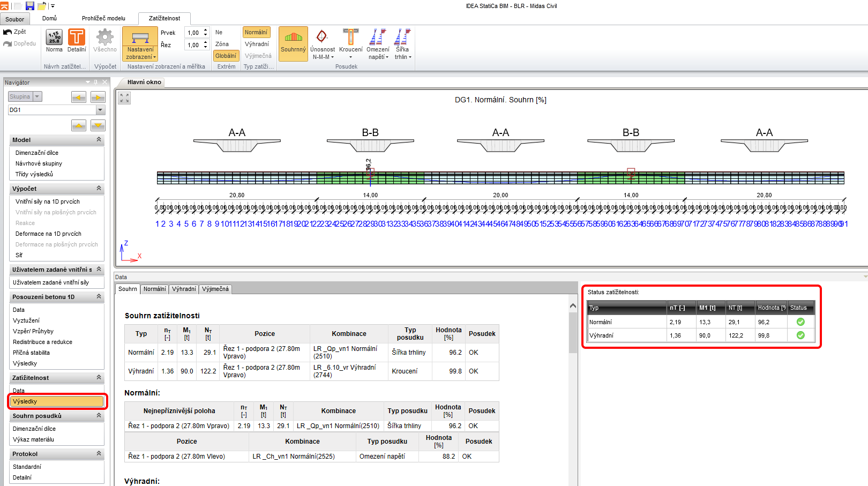
Task: Select the Detailní design icon
Action: [77, 41]
